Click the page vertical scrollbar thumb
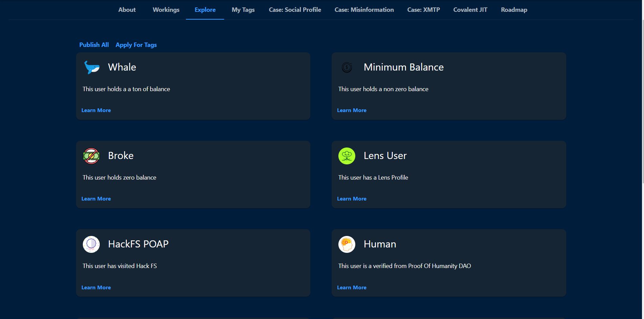 pyautogui.click(x=643, y=101)
